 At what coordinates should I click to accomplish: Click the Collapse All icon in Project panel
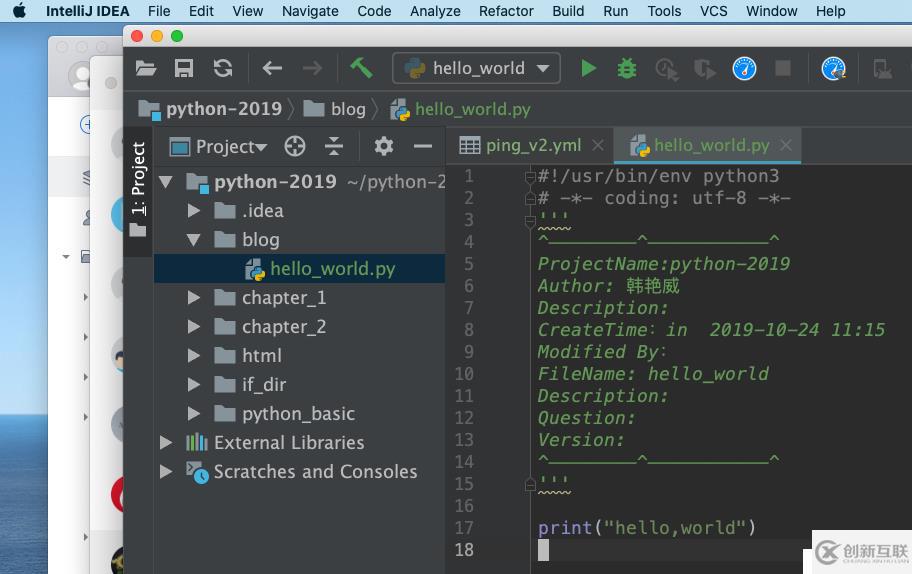click(334, 146)
